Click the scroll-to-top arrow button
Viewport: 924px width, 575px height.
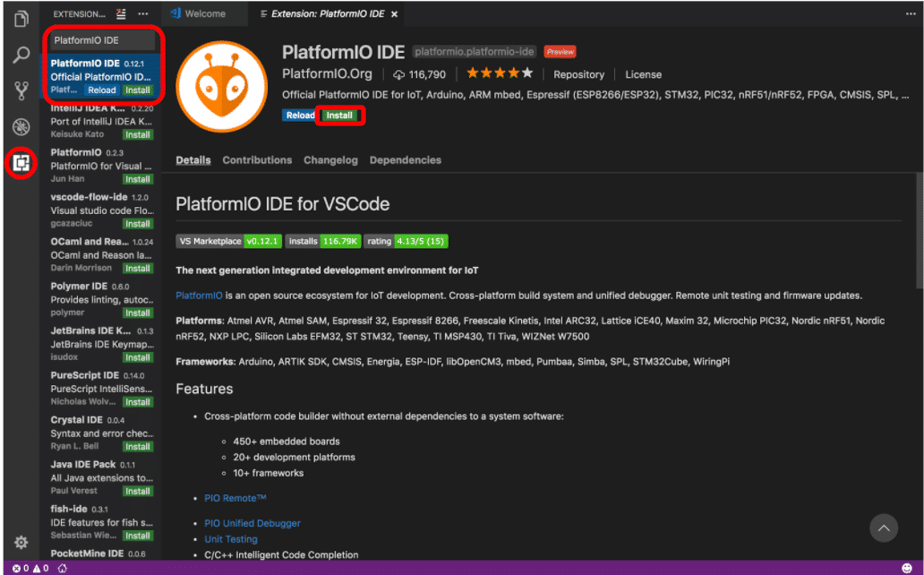(x=884, y=528)
